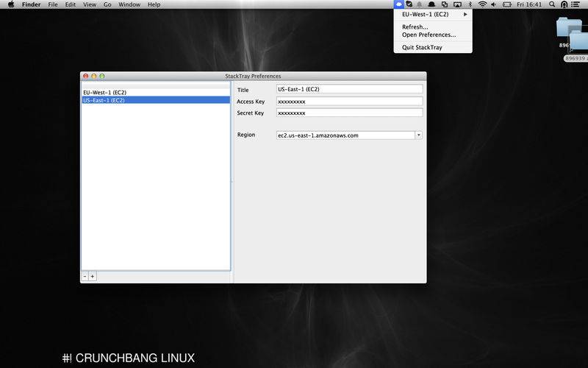Click the black hat menu bar icon
Screen dimensions: 588x368
431,4
